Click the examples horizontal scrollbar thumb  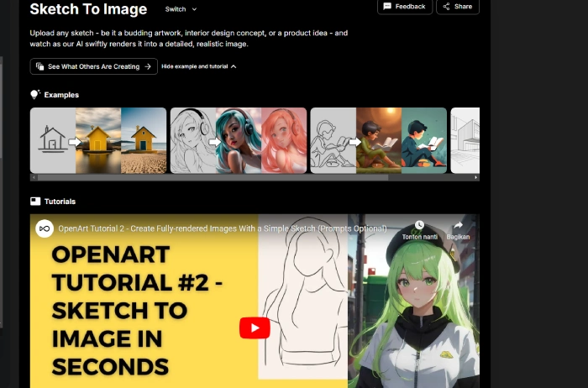(213, 178)
